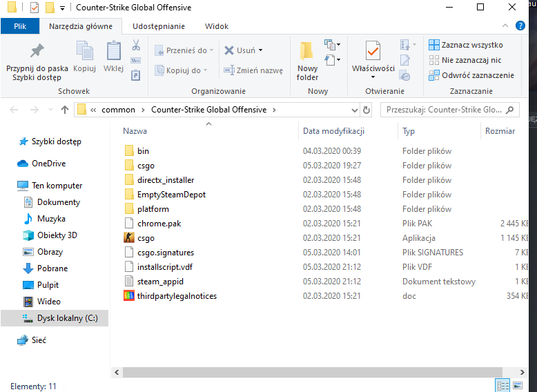The height and width of the screenshot is (392, 537).
Task: Click Zaznacz wszystko
Action: click(x=466, y=45)
